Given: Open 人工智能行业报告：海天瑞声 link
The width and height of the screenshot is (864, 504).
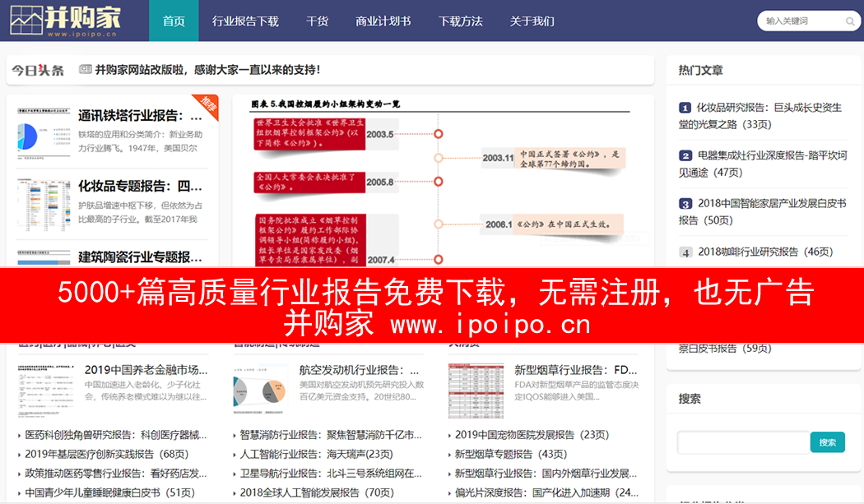Looking at the screenshot, I should tap(316, 454).
